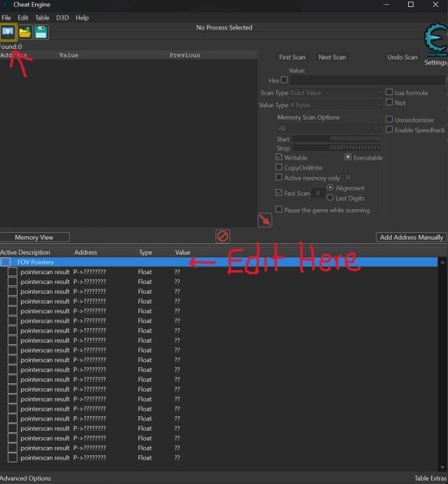448x484 pixels.
Task: Open the Cheat Engine logo Settings
Action: 435,44
